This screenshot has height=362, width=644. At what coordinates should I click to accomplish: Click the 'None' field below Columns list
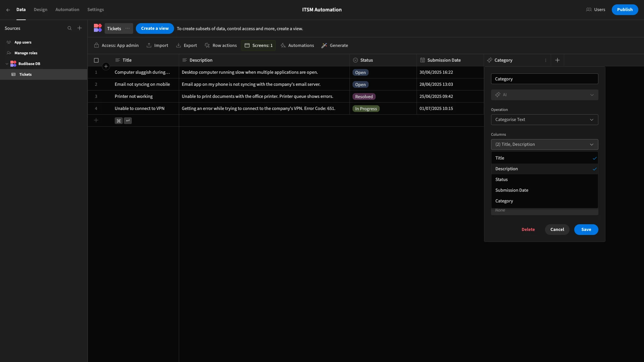(x=544, y=211)
